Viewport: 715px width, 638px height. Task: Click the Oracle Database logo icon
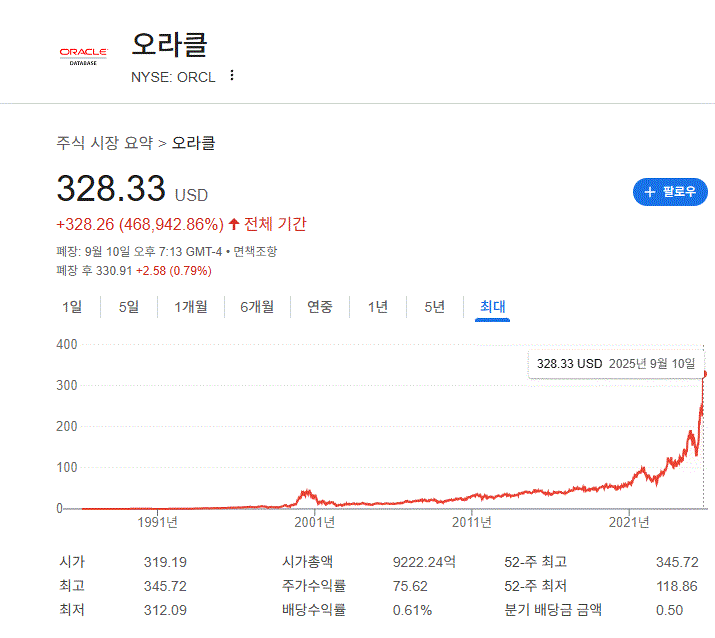pos(84,55)
